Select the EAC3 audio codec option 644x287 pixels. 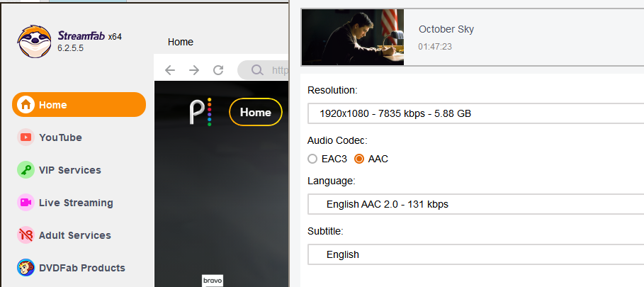tap(312, 159)
